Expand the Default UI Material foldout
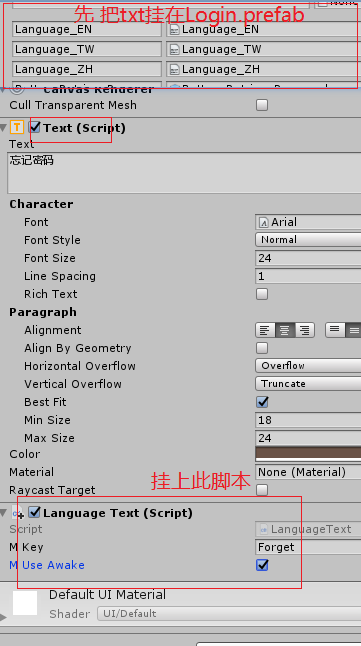Image resolution: width=361 pixels, height=646 pixels. tap(3, 617)
